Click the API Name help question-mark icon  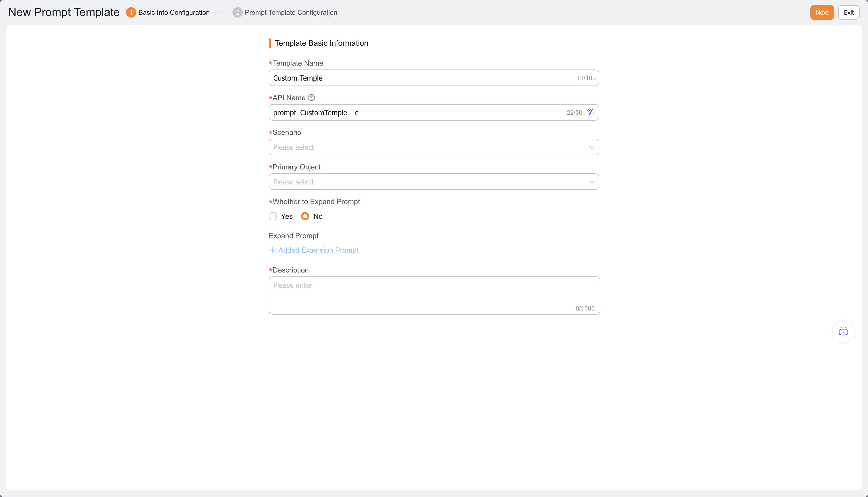[311, 98]
